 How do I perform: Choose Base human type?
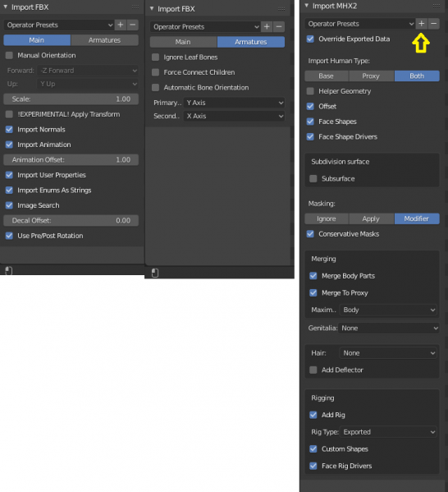pos(327,76)
